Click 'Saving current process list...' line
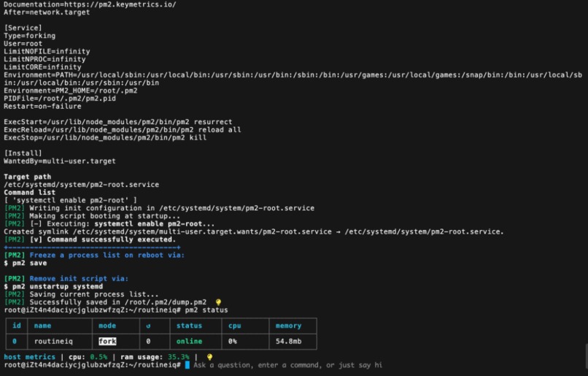This screenshot has width=588, height=376. point(81,294)
